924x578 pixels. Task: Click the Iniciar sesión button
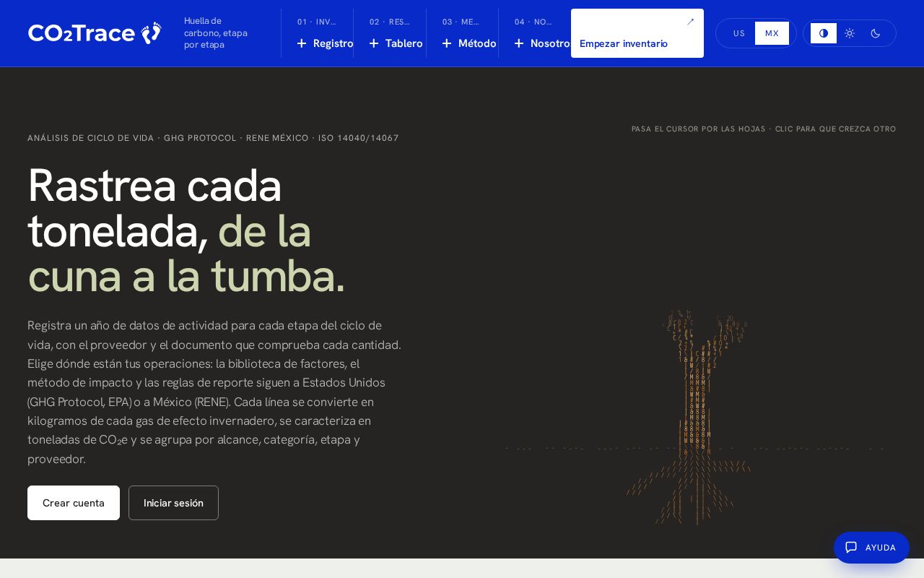click(173, 503)
